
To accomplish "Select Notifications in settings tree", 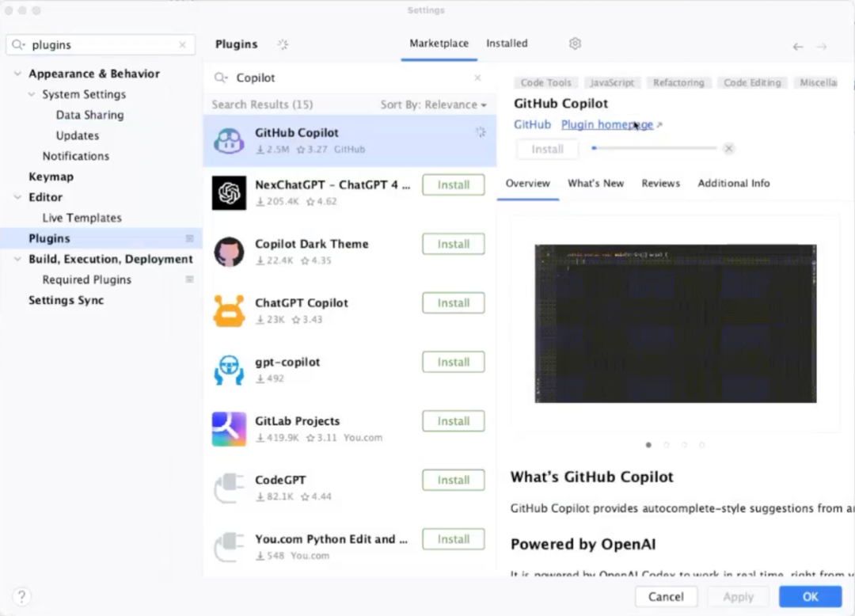I will coord(76,156).
